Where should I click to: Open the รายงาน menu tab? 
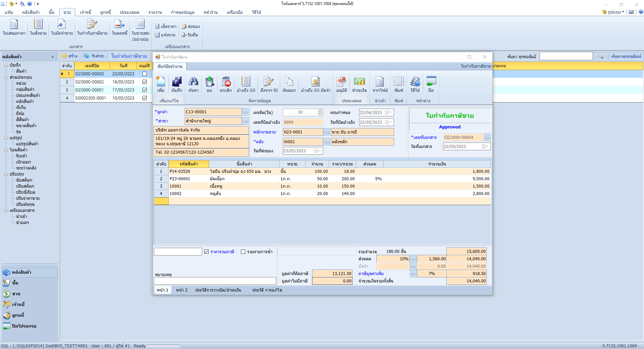point(155,12)
